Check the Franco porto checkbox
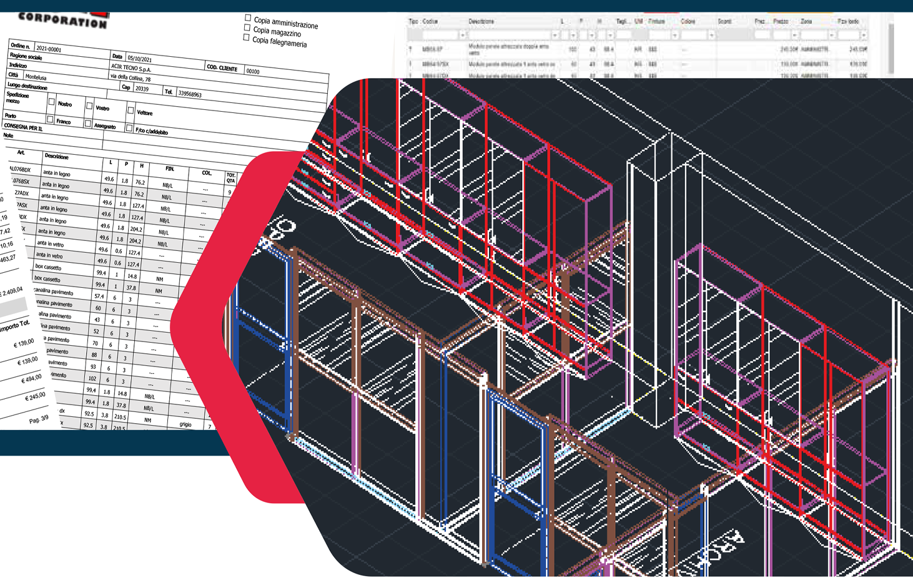Screen dimensions: 913x588 [49, 119]
